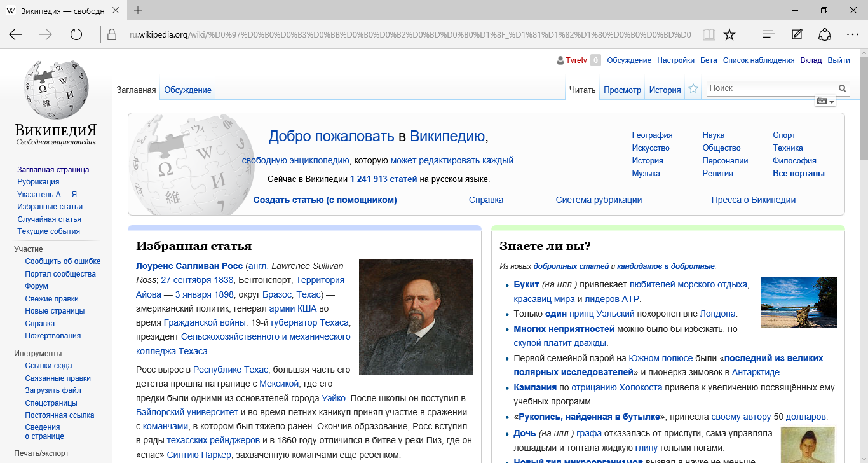
Task: Add page to watchlist star icon
Action: [x=694, y=89]
